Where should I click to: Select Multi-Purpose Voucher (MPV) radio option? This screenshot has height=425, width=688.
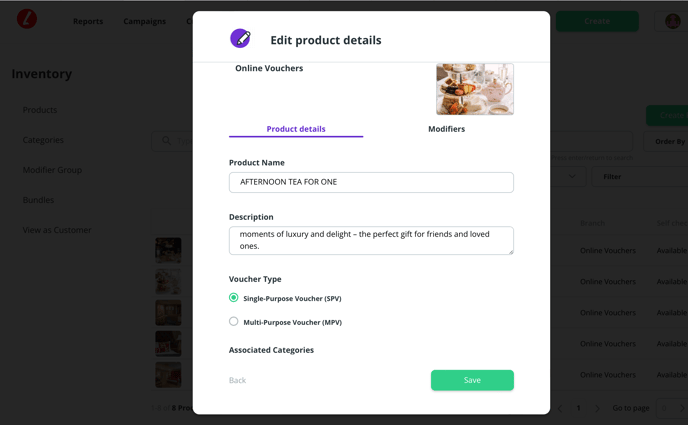[x=234, y=322]
